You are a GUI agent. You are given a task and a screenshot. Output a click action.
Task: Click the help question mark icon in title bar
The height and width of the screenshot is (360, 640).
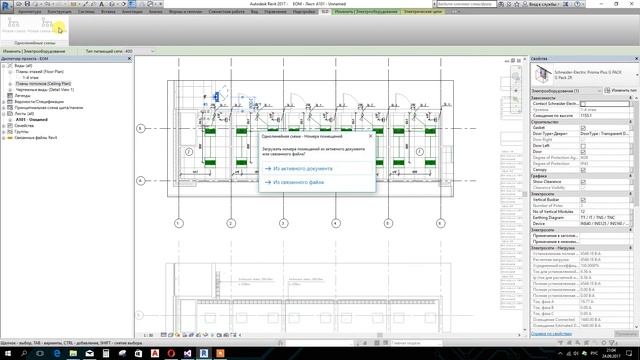pyautogui.click(x=578, y=4)
